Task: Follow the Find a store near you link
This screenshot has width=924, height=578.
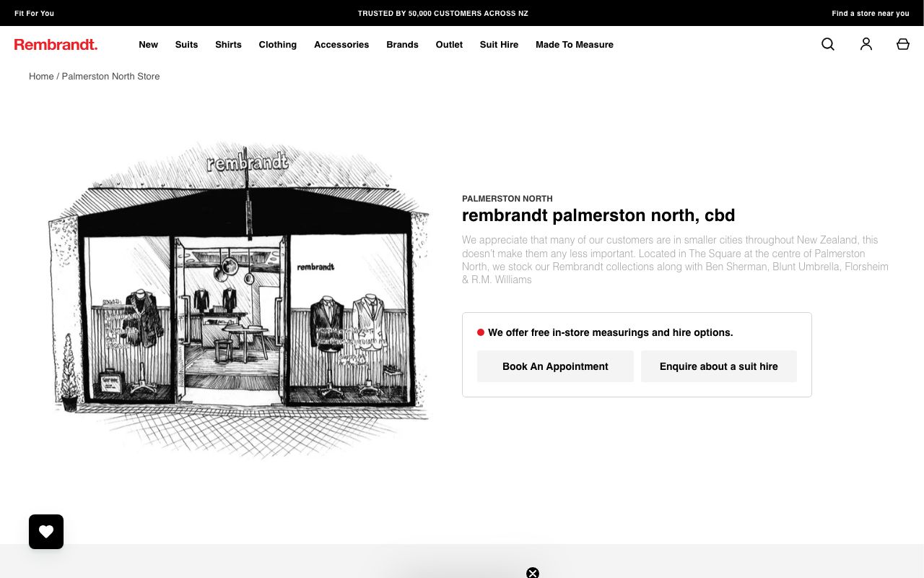Action: [871, 13]
